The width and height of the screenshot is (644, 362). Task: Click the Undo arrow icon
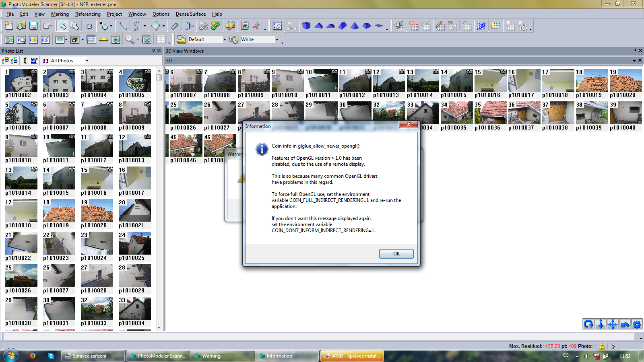pos(48,26)
